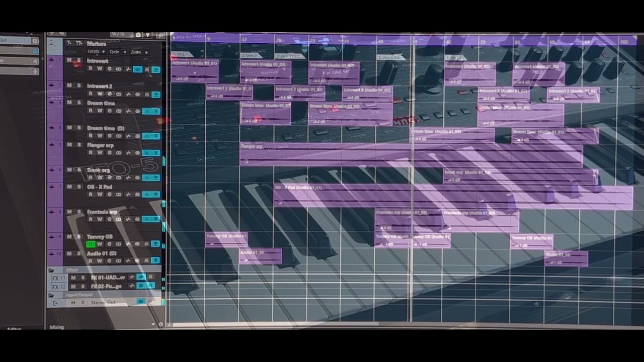Click the automation icon on Introvert track
This screenshot has height=362, width=644.
coord(128,69)
